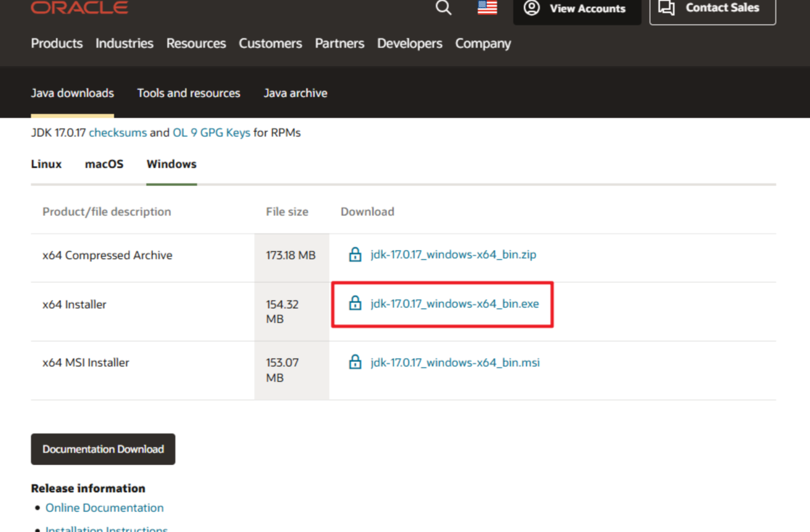Download jdk-17.0.17_windows-x64_bin.exe
The image size is (810, 532).
454,303
